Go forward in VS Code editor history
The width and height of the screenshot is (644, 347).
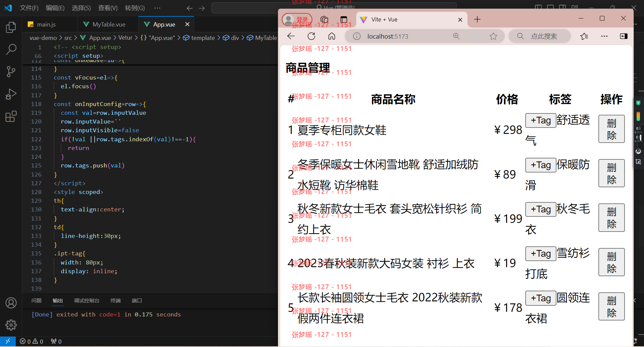202,8
